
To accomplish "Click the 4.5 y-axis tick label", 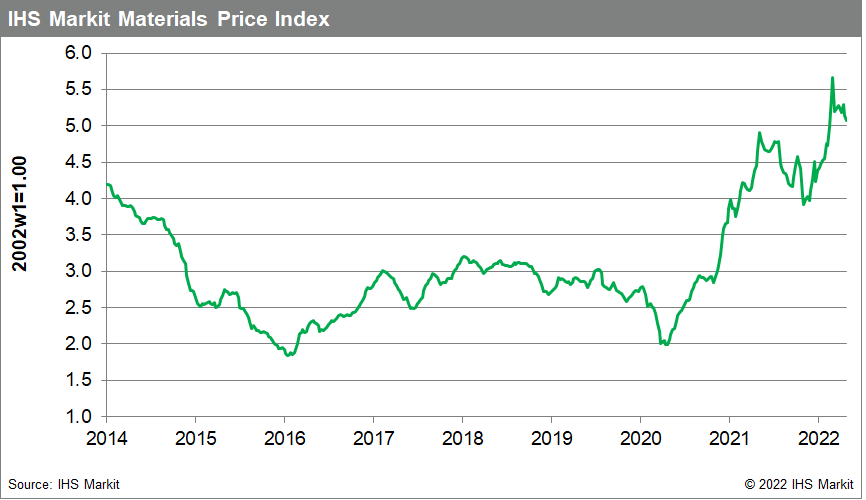I will pyautogui.click(x=79, y=162).
